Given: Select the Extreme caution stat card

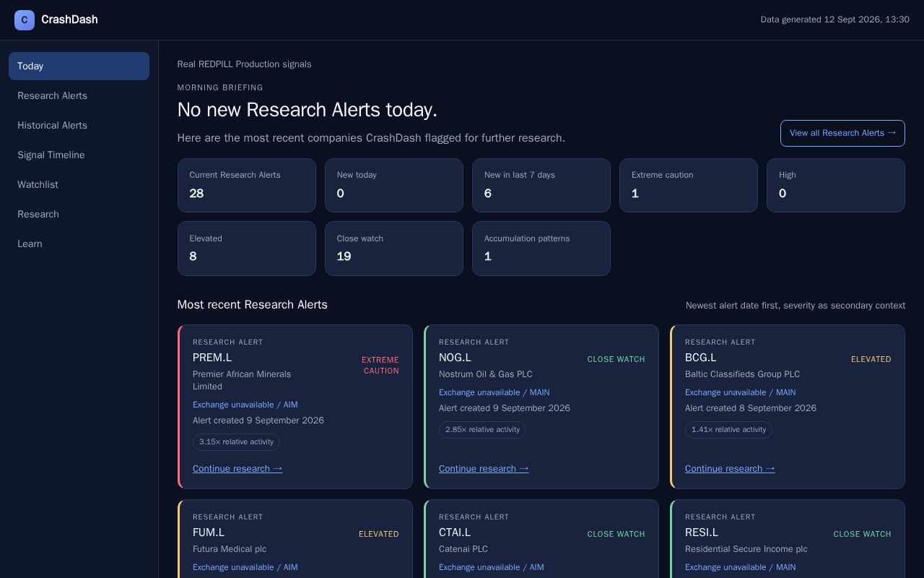Looking at the screenshot, I should pos(689,185).
